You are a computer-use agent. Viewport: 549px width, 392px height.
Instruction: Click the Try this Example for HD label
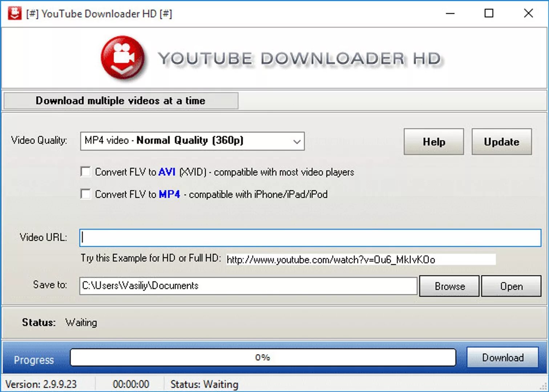[x=151, y=258]
